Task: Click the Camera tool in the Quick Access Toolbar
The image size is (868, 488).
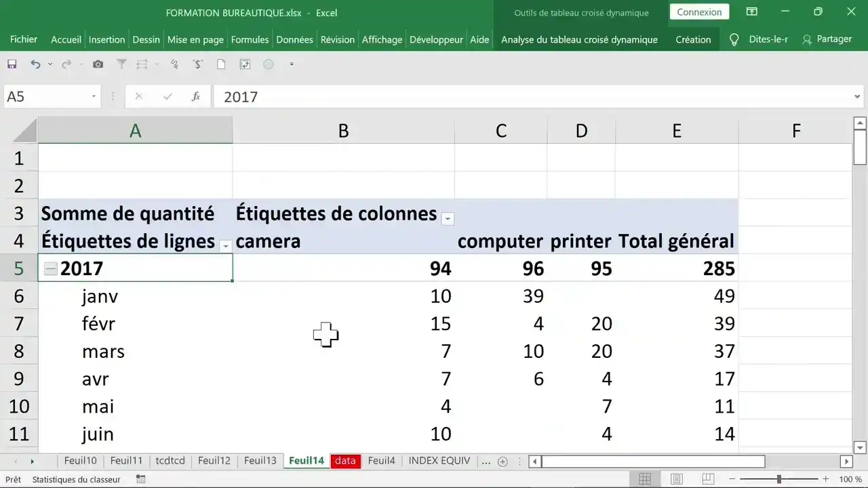Action: click(x=98, y=64)
